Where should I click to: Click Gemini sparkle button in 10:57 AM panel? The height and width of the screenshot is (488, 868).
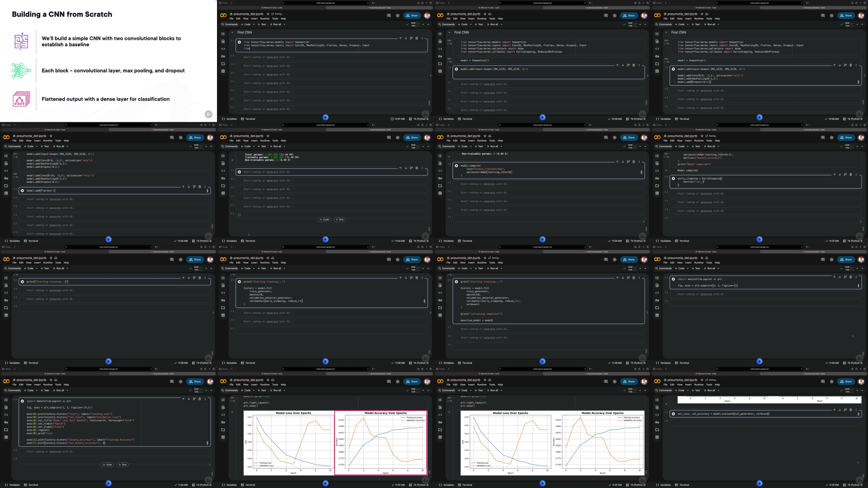325,117
